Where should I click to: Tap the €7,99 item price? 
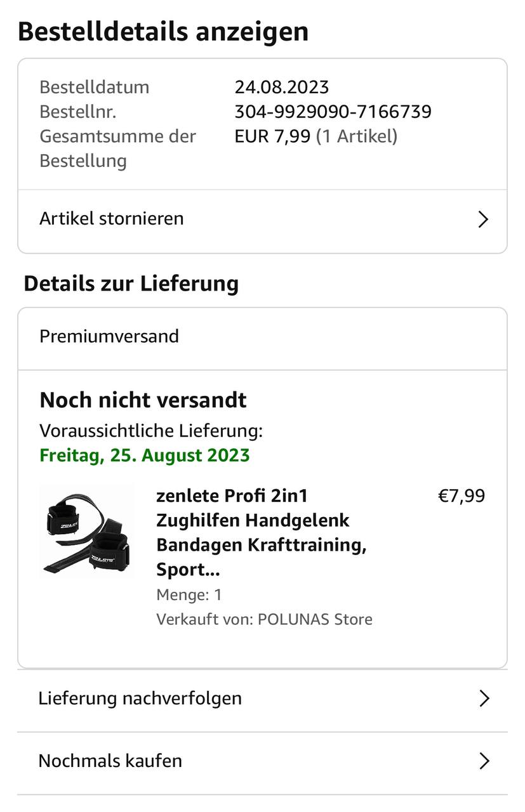point(462,495)
